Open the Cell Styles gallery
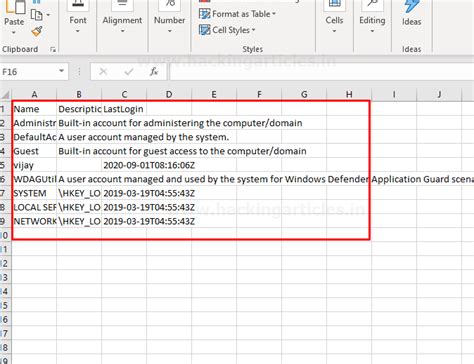 tap(227, 30)
